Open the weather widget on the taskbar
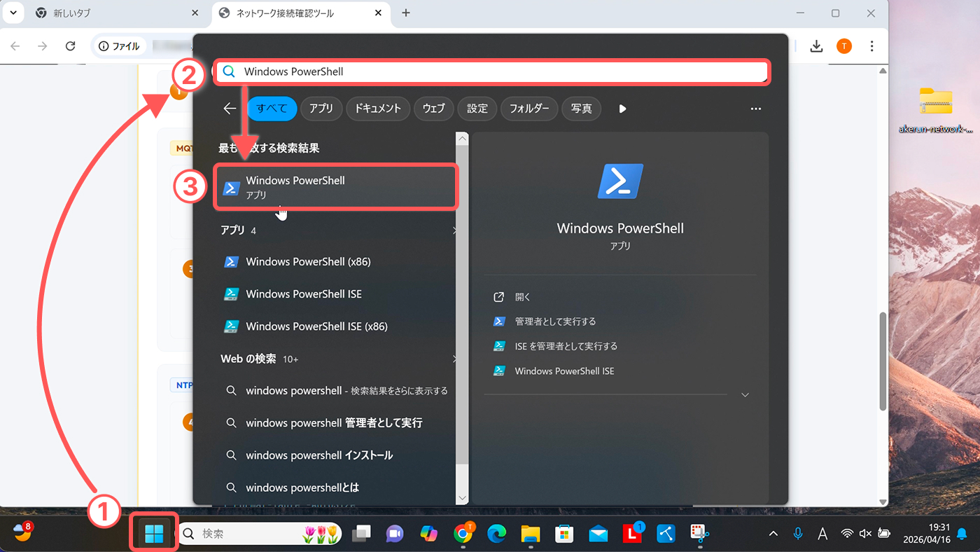The image size is (980, 552). pyautogui.click(x=23, y=532)
